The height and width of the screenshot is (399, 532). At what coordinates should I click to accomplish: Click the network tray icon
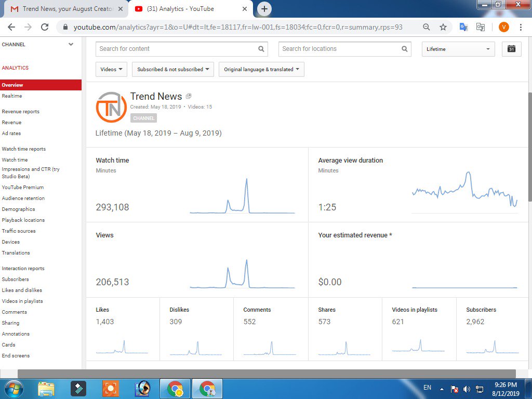(480, 389)
